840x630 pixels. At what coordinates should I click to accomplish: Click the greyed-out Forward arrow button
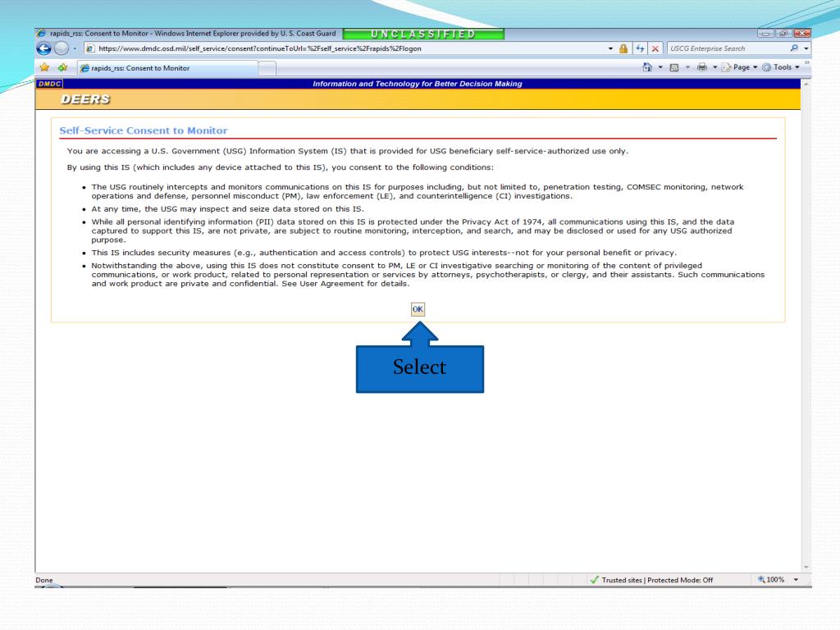62,48
